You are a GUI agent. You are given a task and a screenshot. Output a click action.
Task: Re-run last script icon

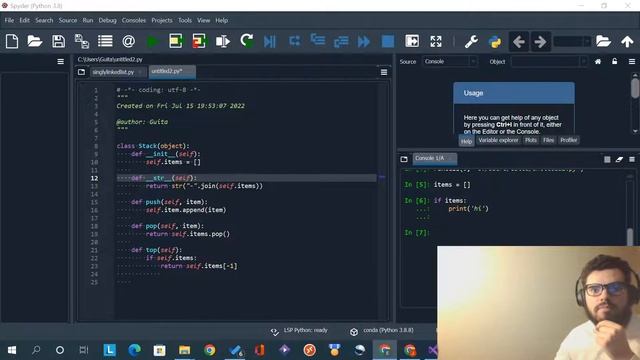tap(247, 41)
